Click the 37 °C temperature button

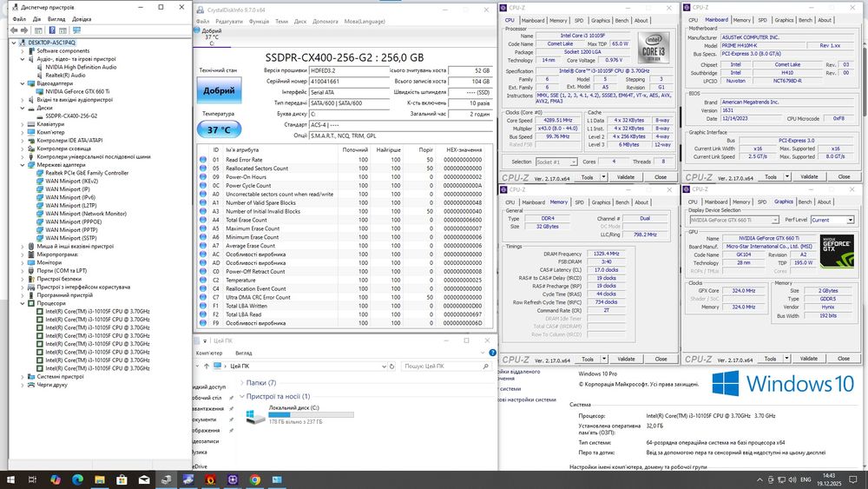pyautogui.click(x=220, y=129)
